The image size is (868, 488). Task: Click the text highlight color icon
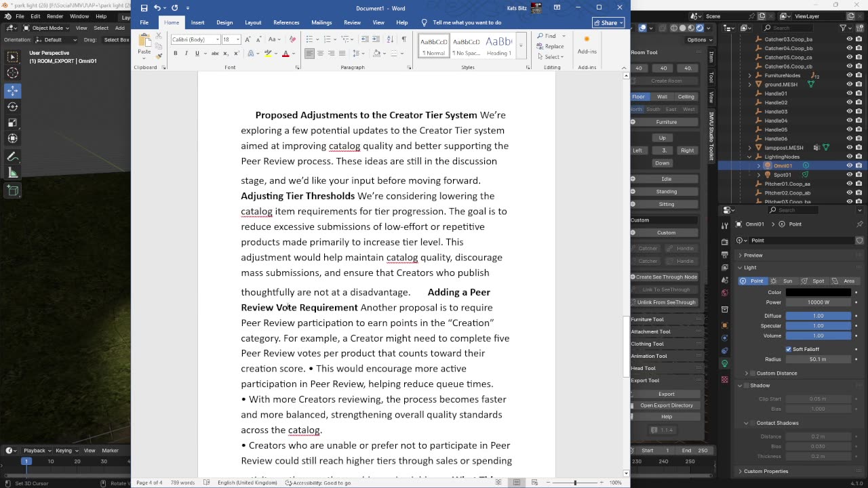268,54
